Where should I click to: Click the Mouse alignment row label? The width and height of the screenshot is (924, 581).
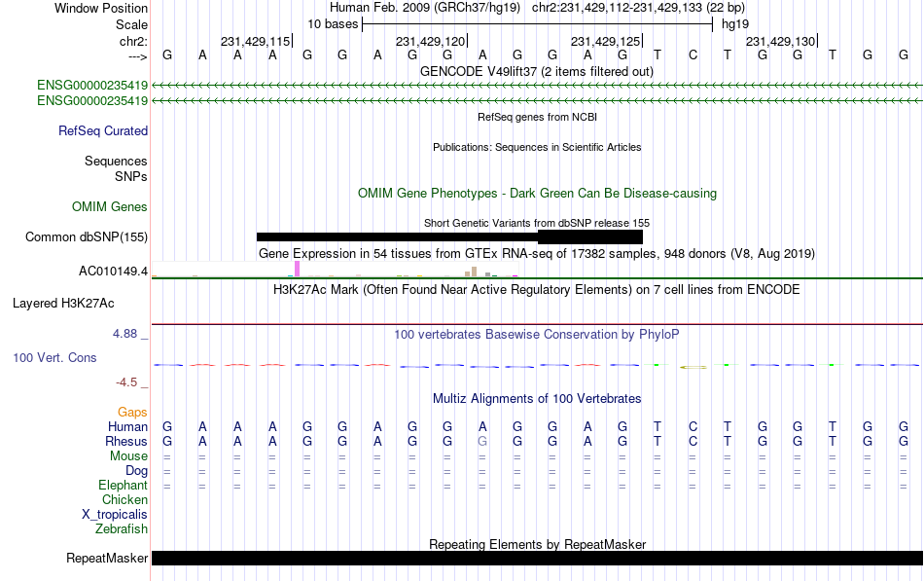point(128,456)
